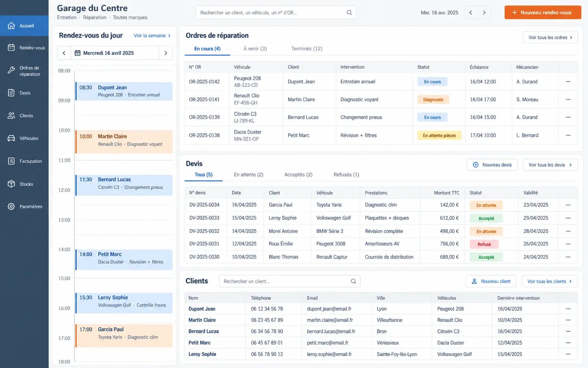Open the Véhicules car icon in sidebar
The image size is (588, 368).
(x=11, y=138)
